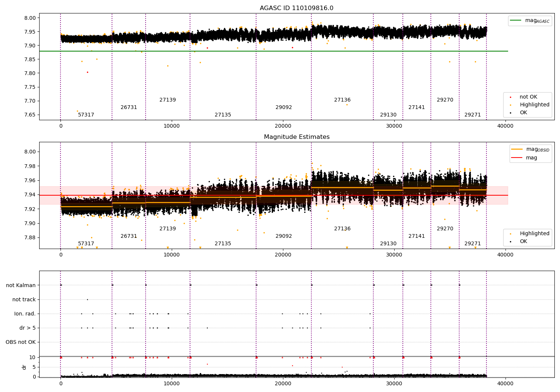Click the 'dr > 5' row label
The height and width of the screenshot is (392, 560).
click(x=28, y=328)
